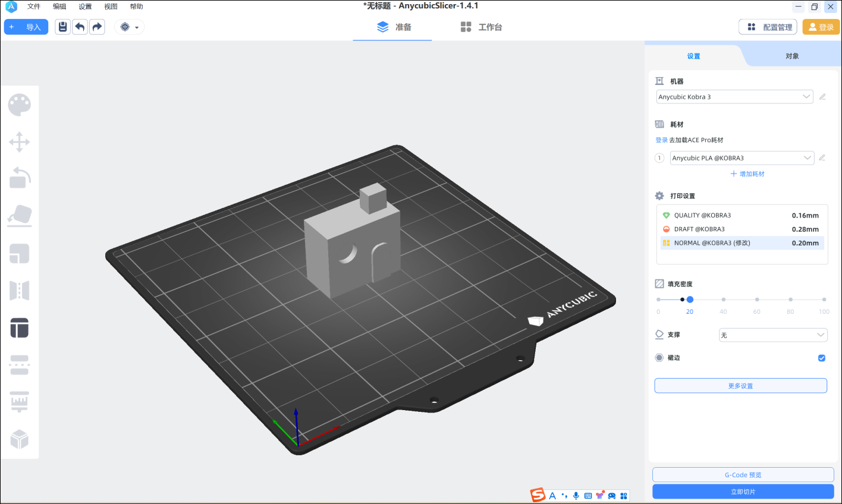The width and height of the screenshot is (842, 504).
Task: Select the paint palette color tool
Action: [x=19, y=105]
